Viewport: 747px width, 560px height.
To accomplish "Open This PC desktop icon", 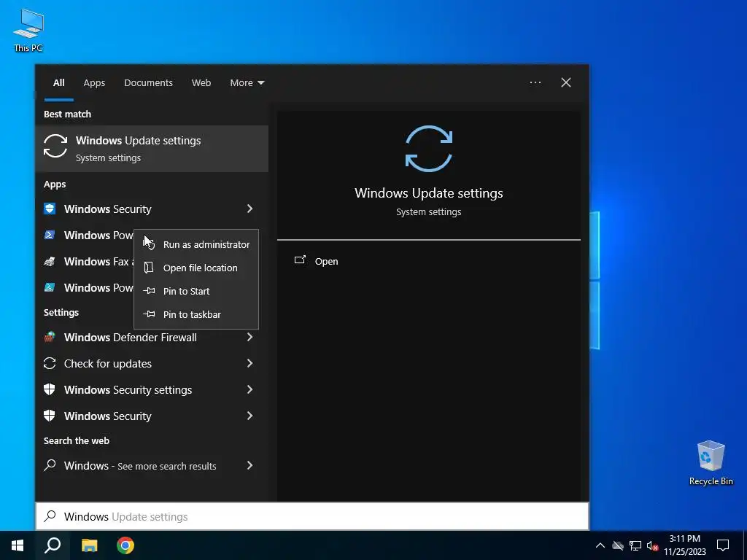I will [x=28, y=30].
